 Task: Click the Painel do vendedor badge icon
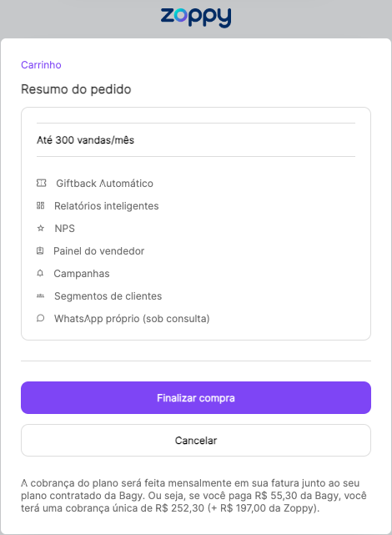(x=40, y=250)
